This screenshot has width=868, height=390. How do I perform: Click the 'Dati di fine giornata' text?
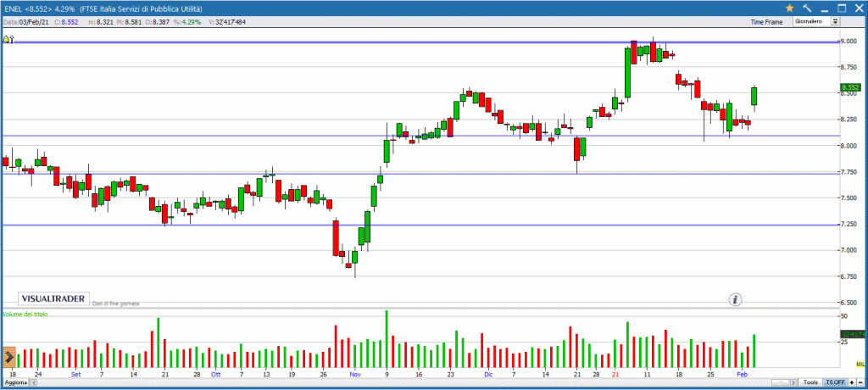115,304
